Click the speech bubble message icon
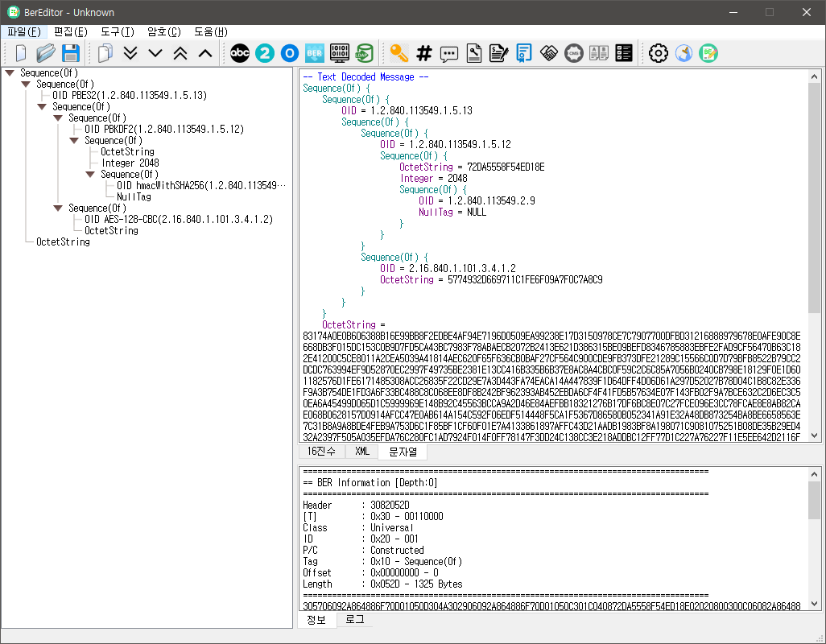The width and height of the screenshot is (826, 644). tap(448, 54)
